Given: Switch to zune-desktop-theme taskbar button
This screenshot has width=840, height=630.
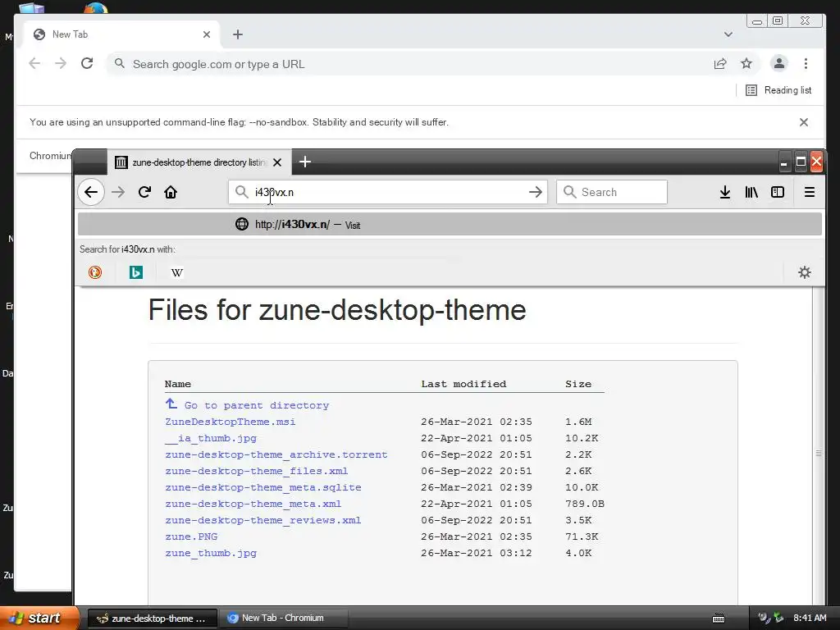Looking at the screenshot, I should (x=152, y=619).
